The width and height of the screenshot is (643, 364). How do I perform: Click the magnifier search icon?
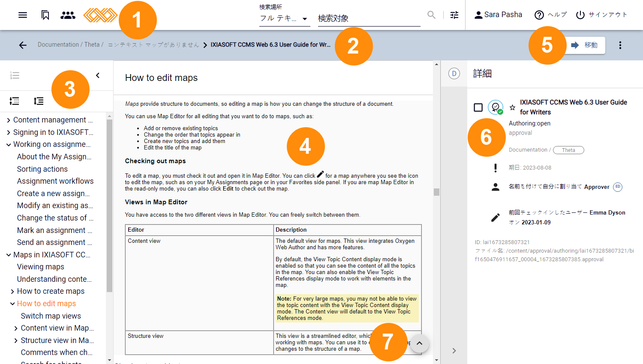tap(431, 15)
